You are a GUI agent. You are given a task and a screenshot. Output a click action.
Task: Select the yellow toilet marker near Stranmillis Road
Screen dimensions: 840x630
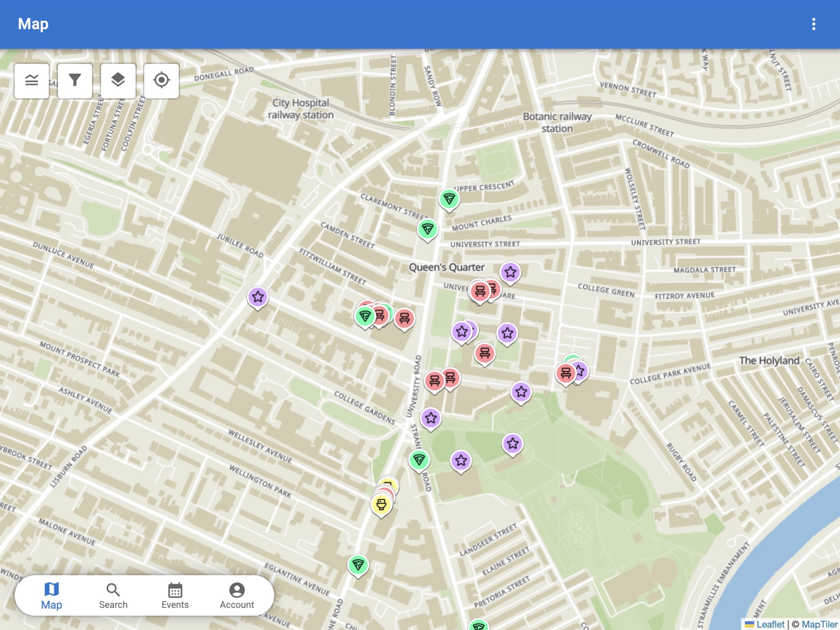(x=381, y=503)
